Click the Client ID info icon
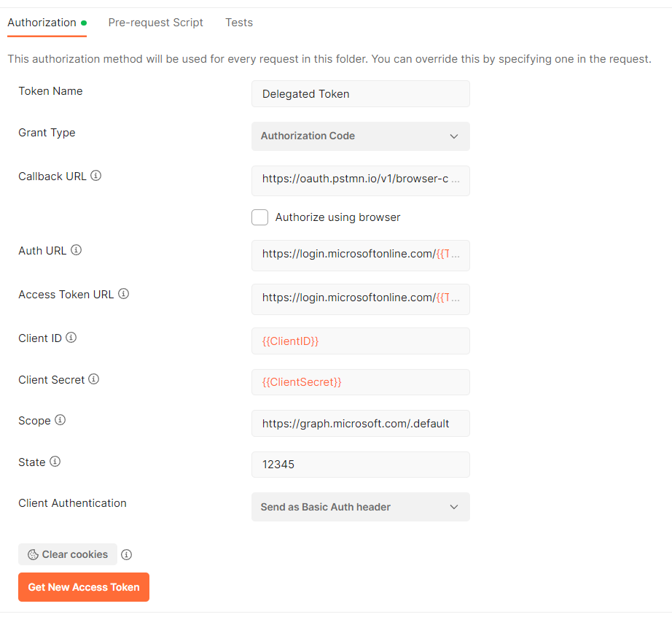 pos(71,338)
